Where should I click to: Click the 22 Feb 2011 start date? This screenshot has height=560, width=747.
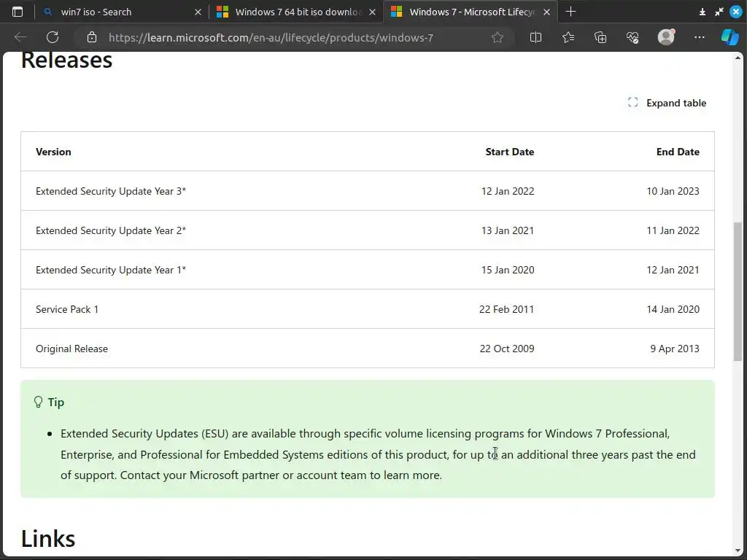coord(506,309)
